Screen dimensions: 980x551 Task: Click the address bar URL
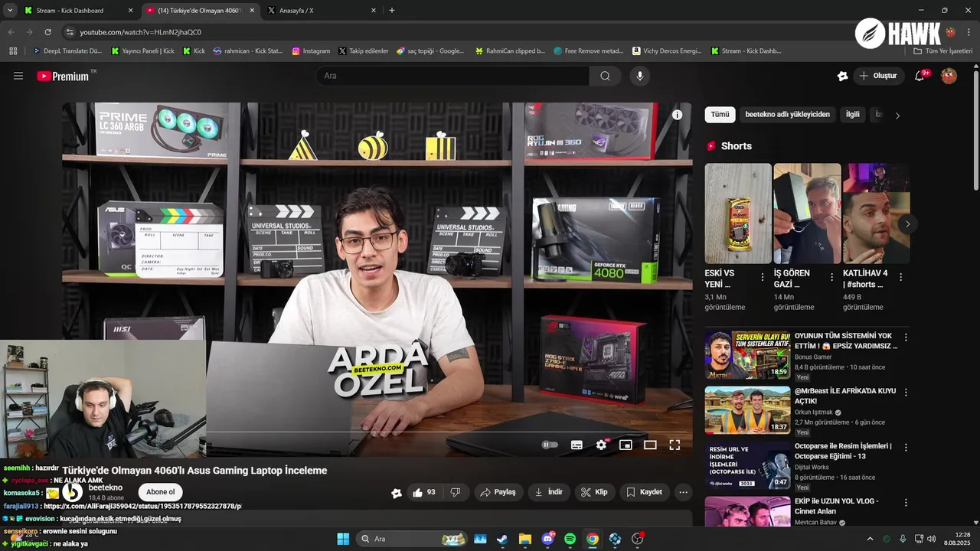point(140,32)
